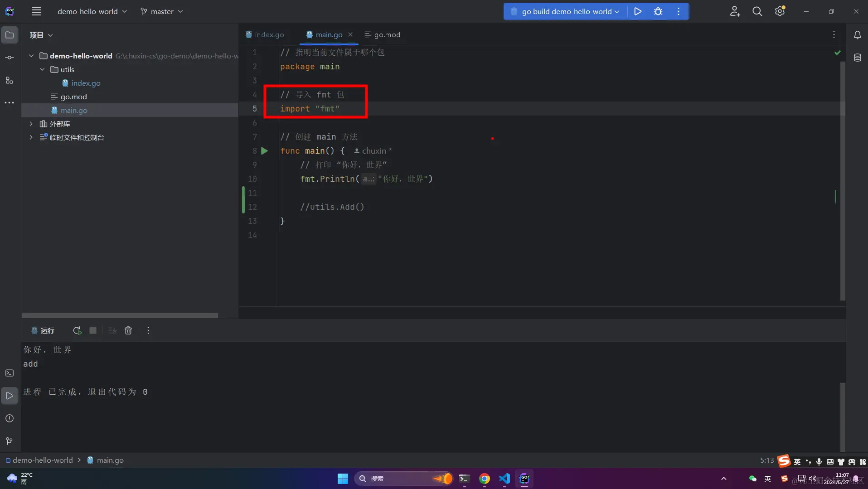Image resolution: width=868 pixels, height=489 pixels.
Task: Open the Structure tool window
Action: coord(10,80)
